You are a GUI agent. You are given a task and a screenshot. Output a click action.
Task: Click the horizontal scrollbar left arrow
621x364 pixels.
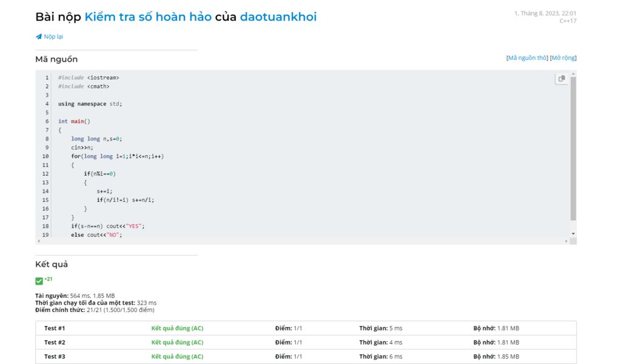tap(38, 241)
